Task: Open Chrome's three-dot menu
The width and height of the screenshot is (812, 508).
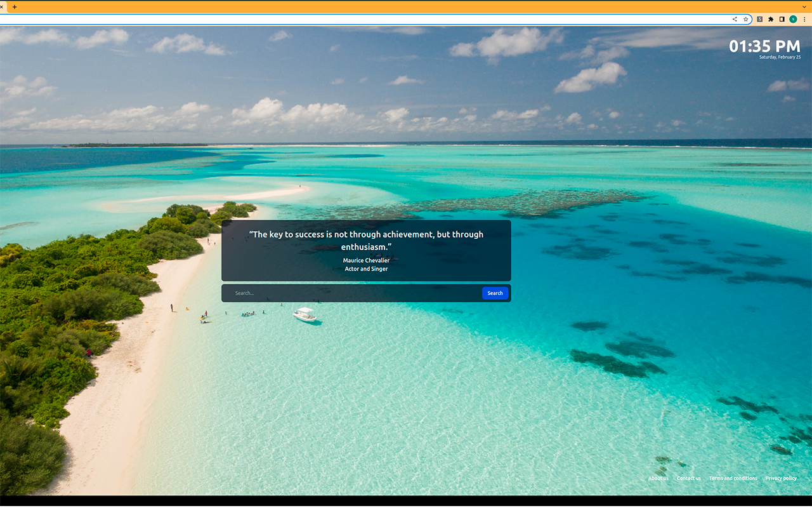Action: 804,19
